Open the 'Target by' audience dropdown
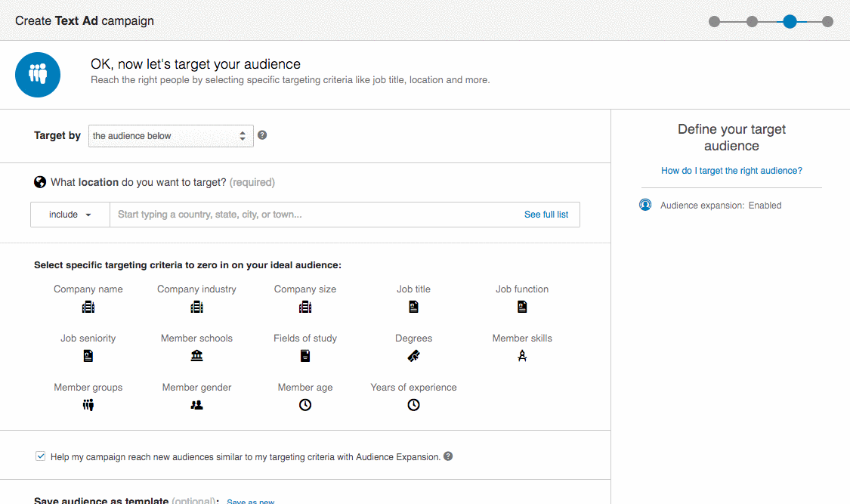850x504 pixels. (x=171, y=136)
